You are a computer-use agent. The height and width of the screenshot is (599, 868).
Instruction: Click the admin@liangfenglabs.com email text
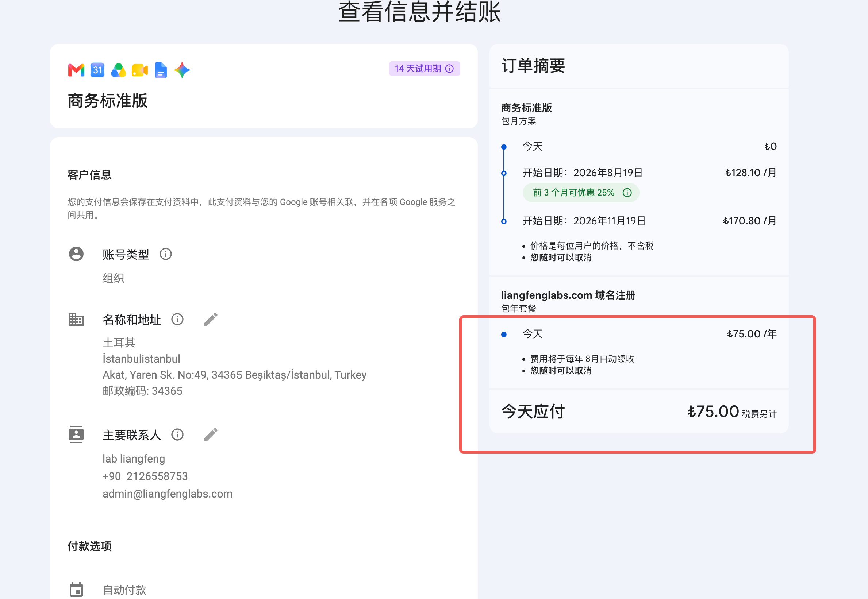point(168,494)
